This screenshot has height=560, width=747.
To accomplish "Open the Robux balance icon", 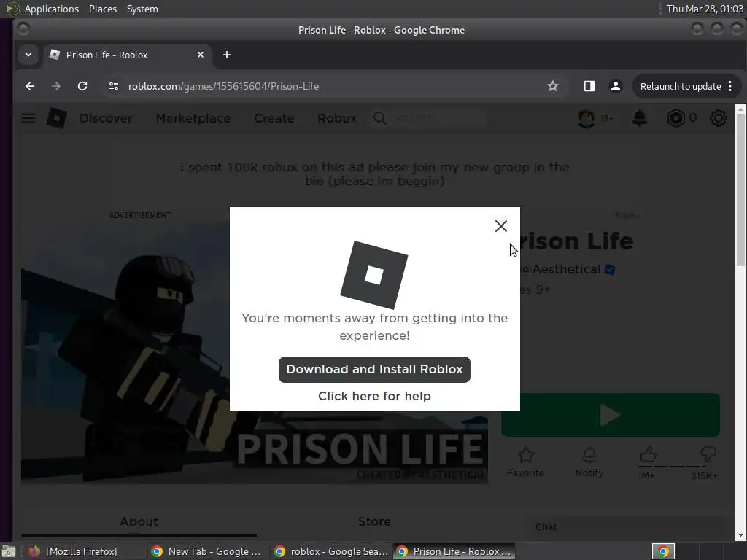I will click(676, 118).
